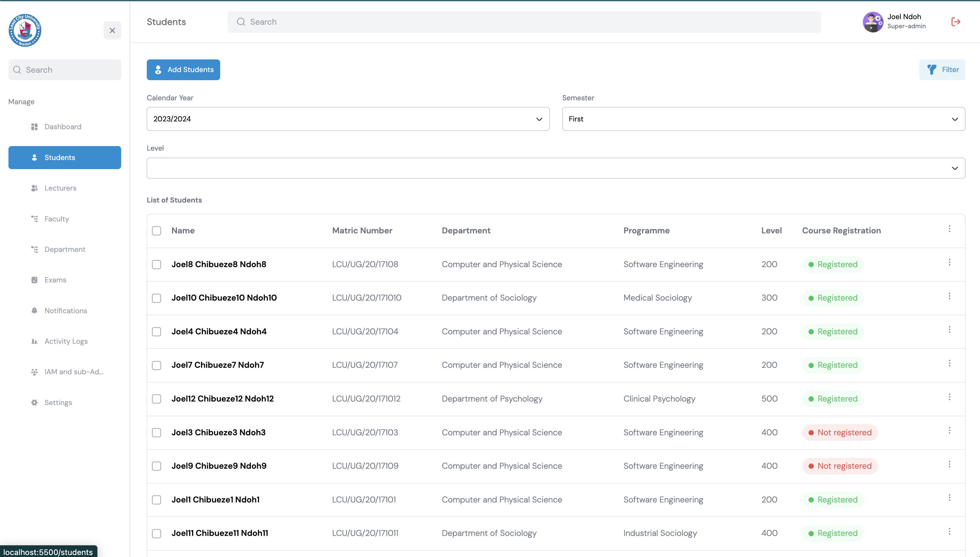Click the Level column header
980x557 pixels.
(772, 231)
